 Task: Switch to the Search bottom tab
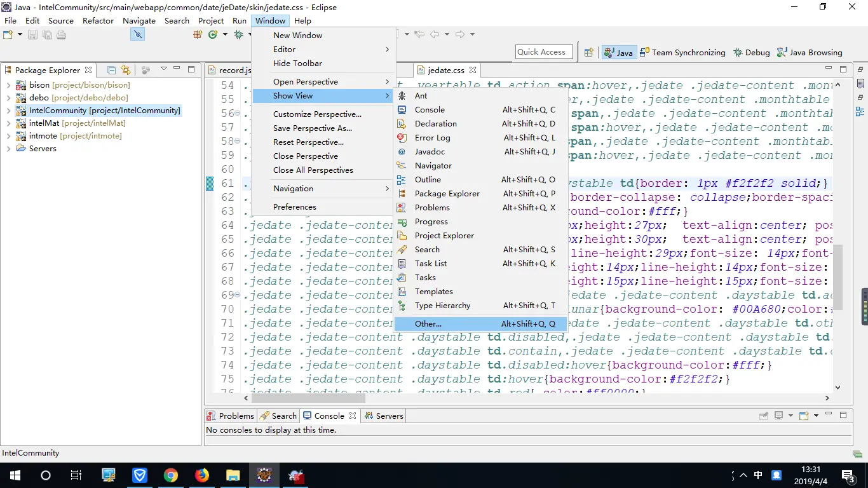(278, 416)
